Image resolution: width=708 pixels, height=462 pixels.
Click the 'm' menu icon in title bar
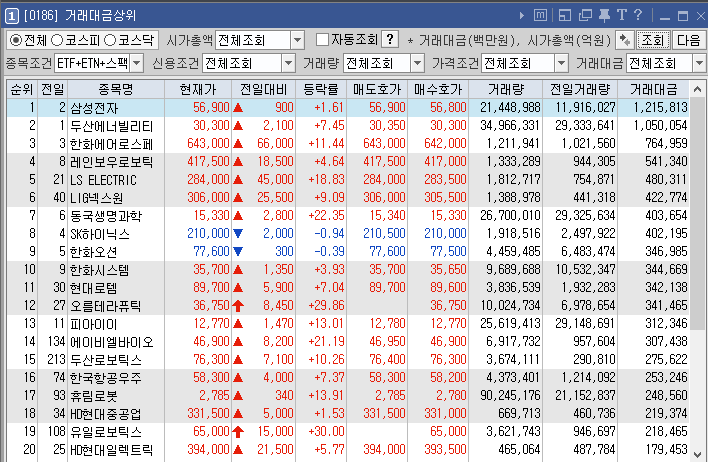[x=540, y=16]
